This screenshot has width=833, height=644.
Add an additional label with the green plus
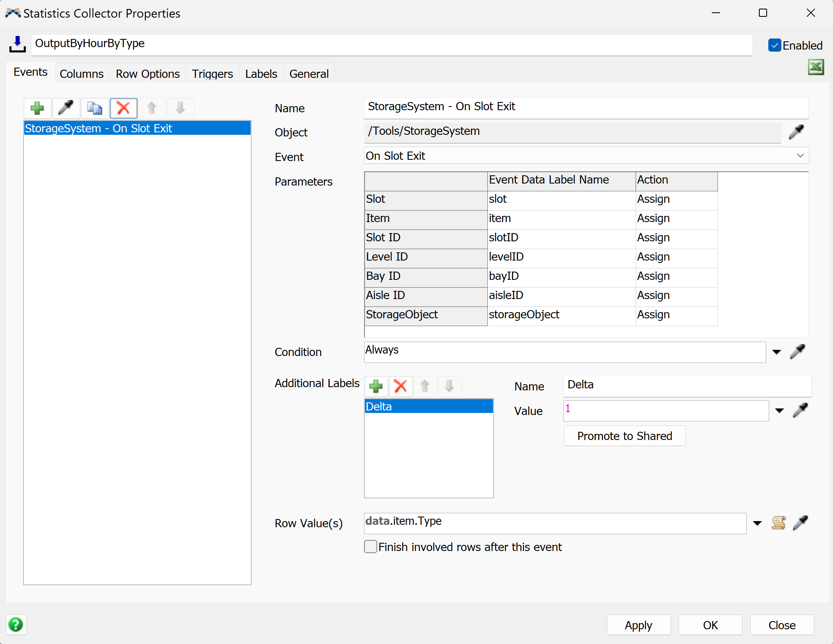[376, 386]
